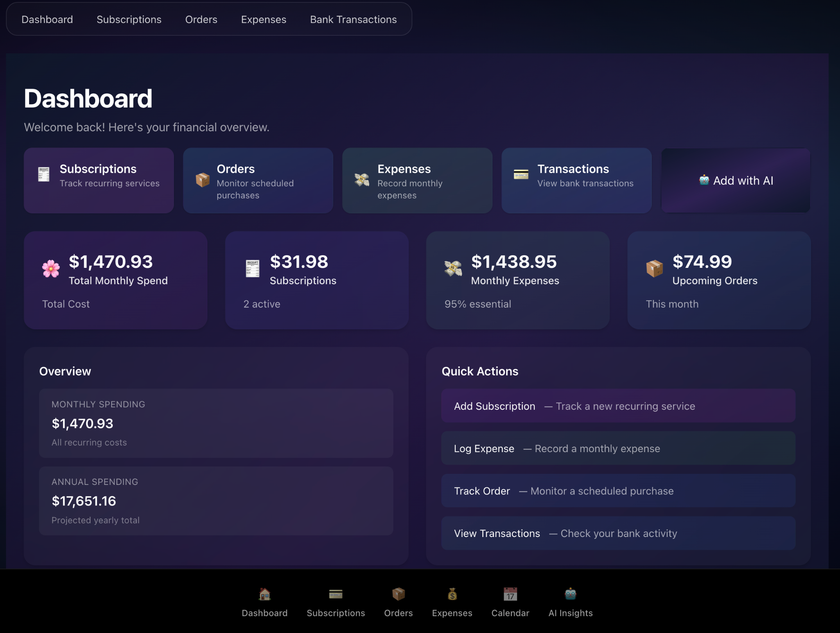Click the house icon for Dashboard

[x=265, y=594]
